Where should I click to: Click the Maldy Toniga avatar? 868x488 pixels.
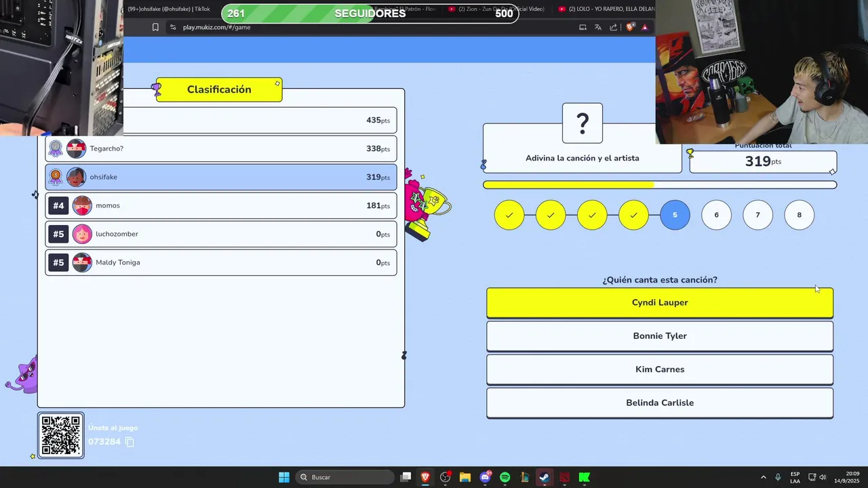(x=82, y=262)
